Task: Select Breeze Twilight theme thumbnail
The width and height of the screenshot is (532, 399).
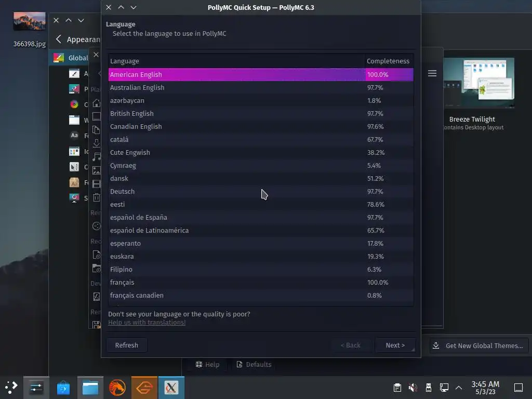Action: (478, 83)
